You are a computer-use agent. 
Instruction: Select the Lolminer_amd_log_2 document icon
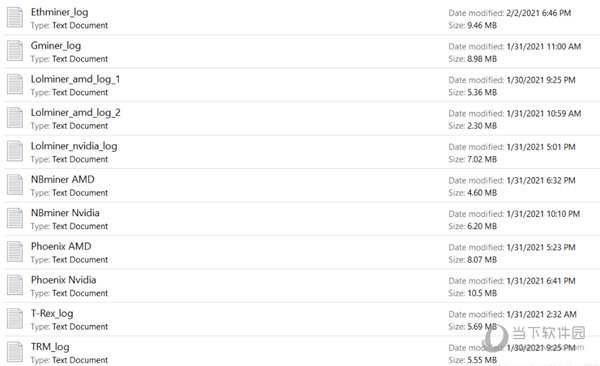15,118
